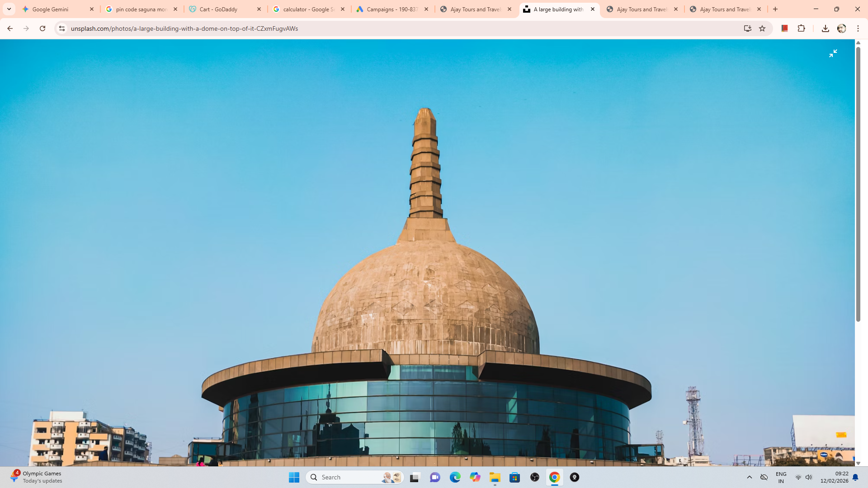Open the Downloads icon in Chrome toolbar
The width and height of the screenshot is (868, 488).
[826, 28]
